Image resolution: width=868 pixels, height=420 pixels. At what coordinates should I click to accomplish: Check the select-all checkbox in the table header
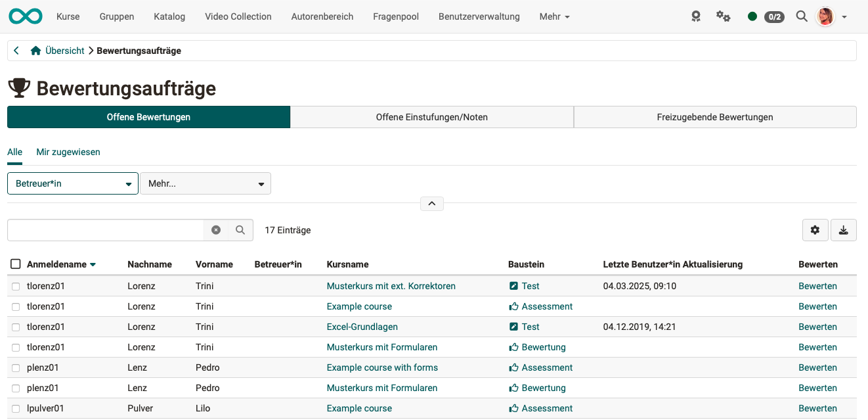16,264
